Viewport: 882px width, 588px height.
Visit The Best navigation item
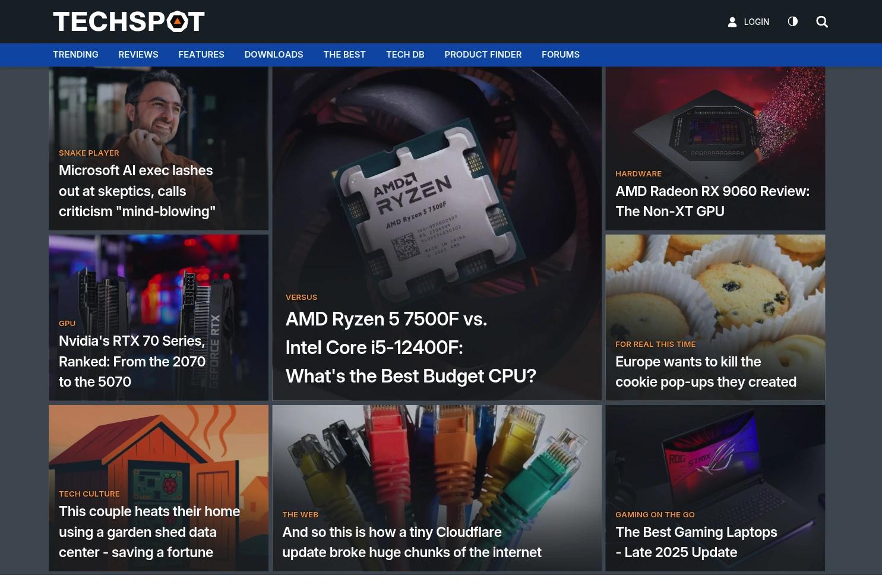pos(344,55)
